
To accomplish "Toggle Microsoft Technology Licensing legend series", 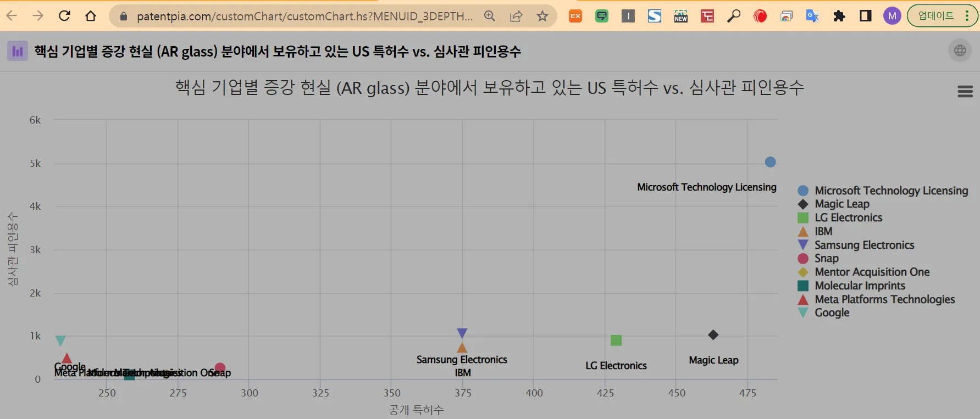I will 883,191.
